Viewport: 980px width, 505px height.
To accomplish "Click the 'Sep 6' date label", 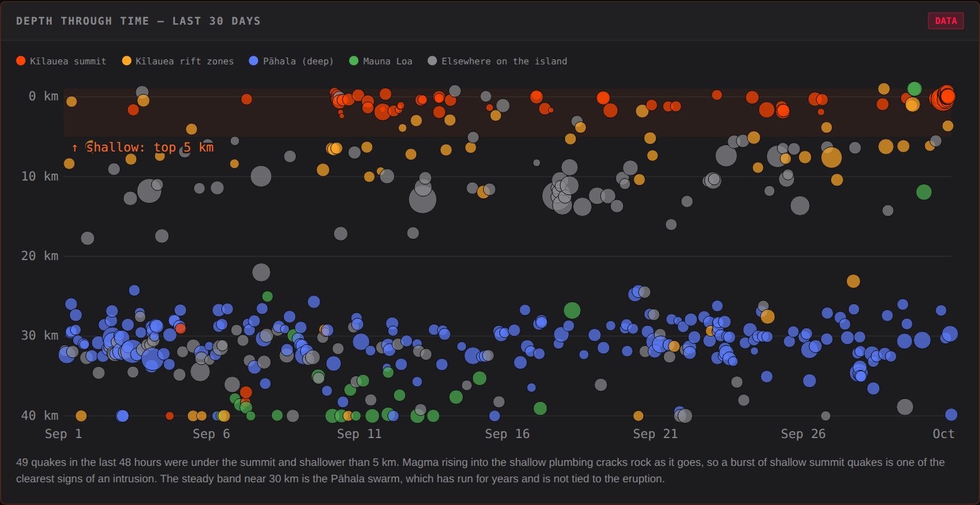I will coord(211,434).
